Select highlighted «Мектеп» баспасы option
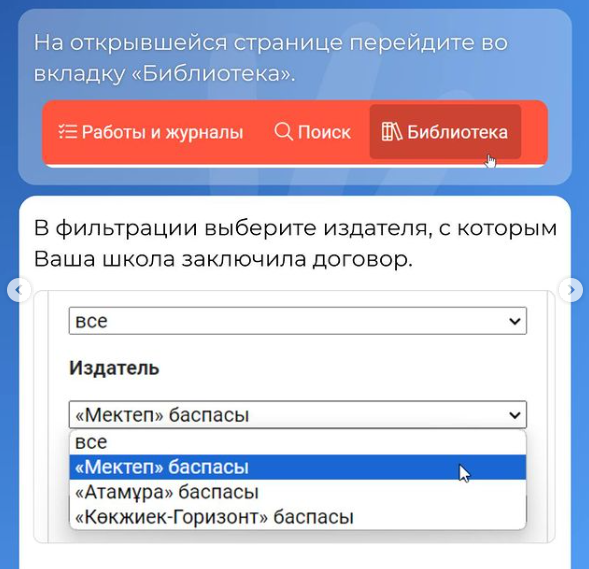589x569 pixels. pos(298,467)
